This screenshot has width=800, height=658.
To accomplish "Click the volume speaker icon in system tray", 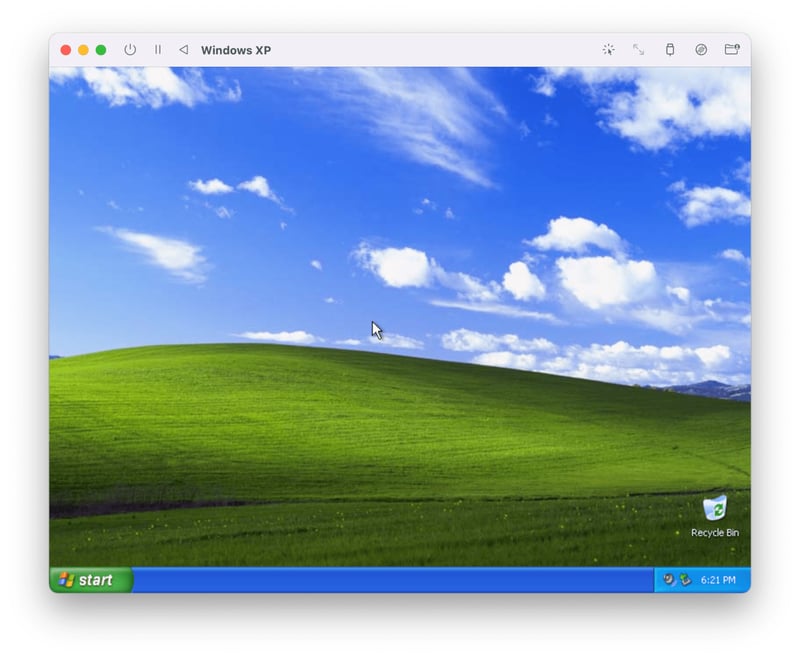I will pos(667,580).
